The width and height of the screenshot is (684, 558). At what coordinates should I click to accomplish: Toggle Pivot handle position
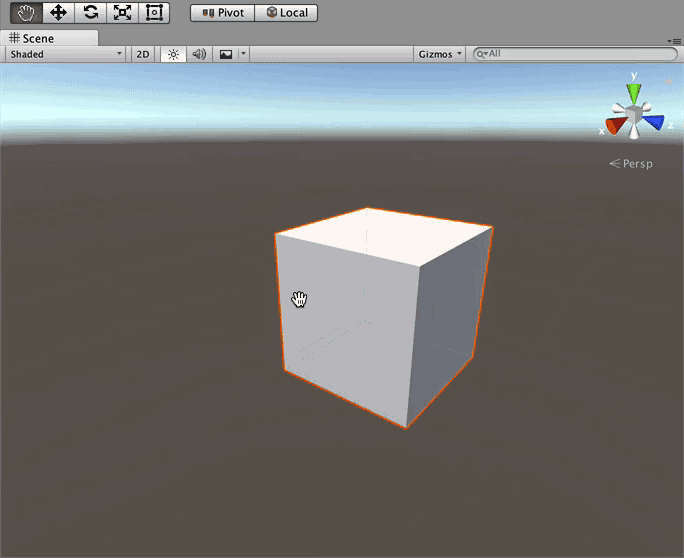[222, 13]
